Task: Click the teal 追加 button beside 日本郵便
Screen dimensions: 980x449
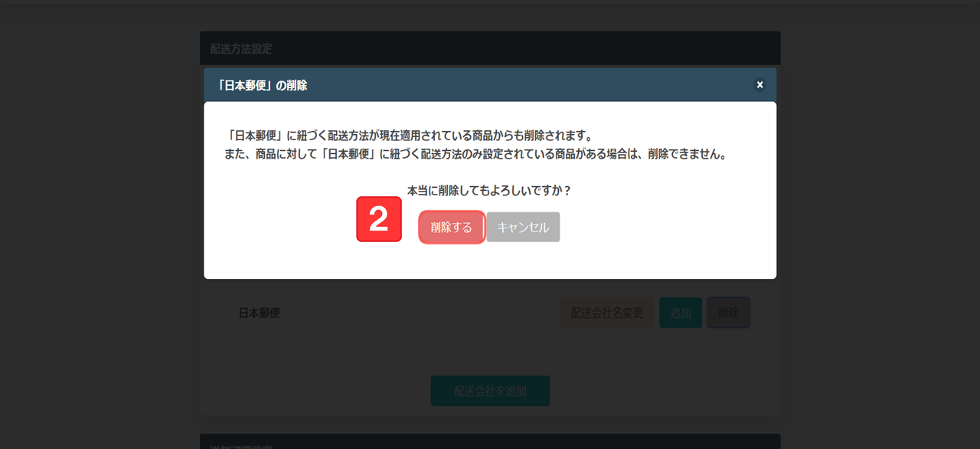Action: coord(681,313)
